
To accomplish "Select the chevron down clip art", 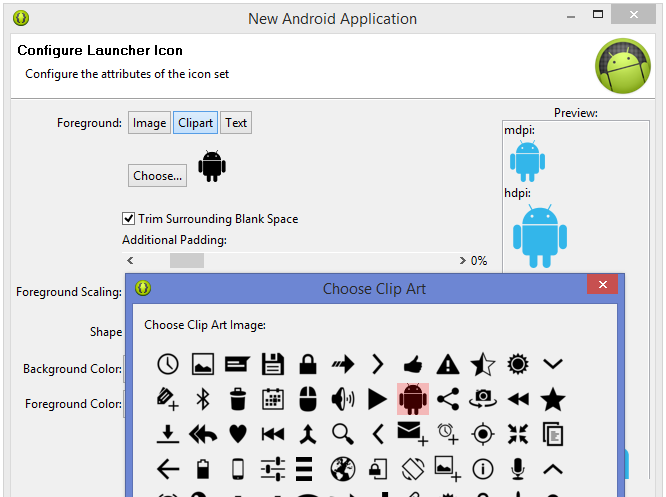I will pyautogui.click(x=553, y=364).
